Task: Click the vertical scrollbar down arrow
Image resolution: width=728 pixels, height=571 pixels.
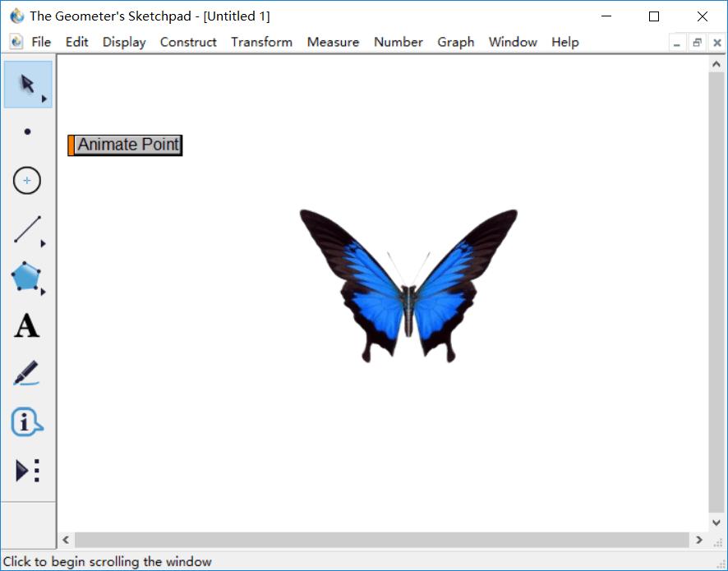Action: coord(716,523)
